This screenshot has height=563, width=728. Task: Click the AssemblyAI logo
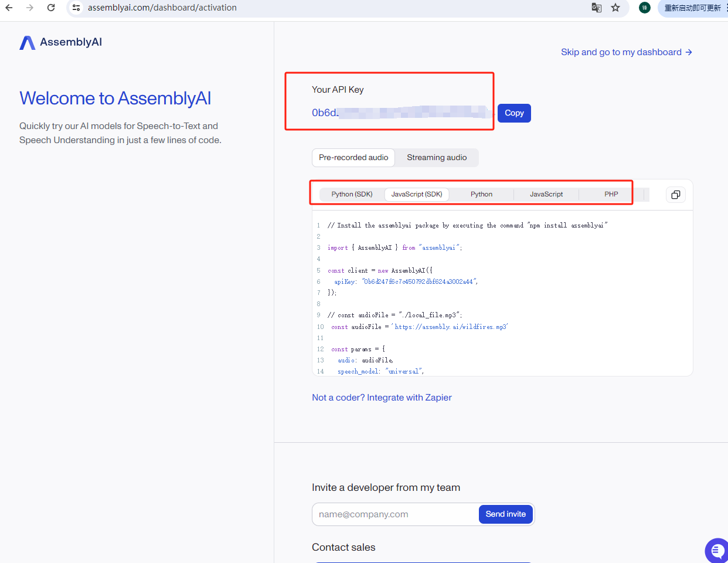[x=61, y=42]
